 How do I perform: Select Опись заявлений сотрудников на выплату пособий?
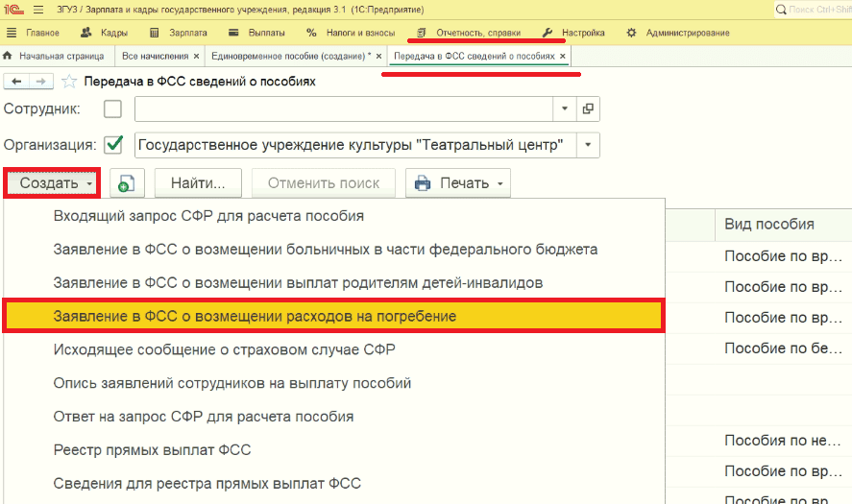click(333, 383)
